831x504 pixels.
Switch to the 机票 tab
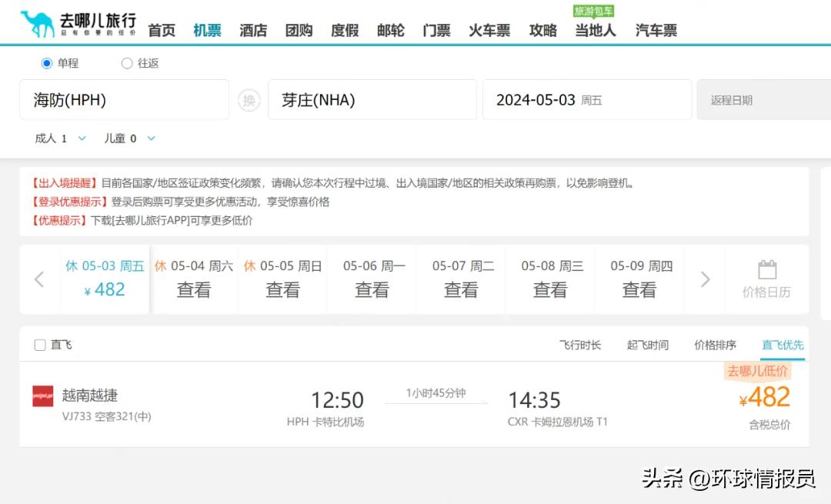[207, 29]
